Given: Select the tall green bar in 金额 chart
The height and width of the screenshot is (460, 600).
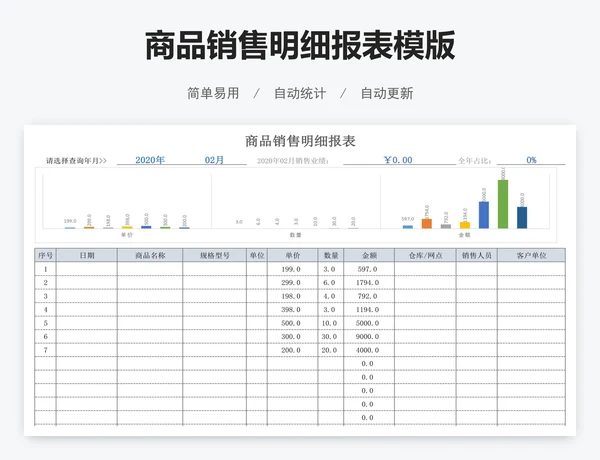Looking at the screenshot, I should (503, 204).
